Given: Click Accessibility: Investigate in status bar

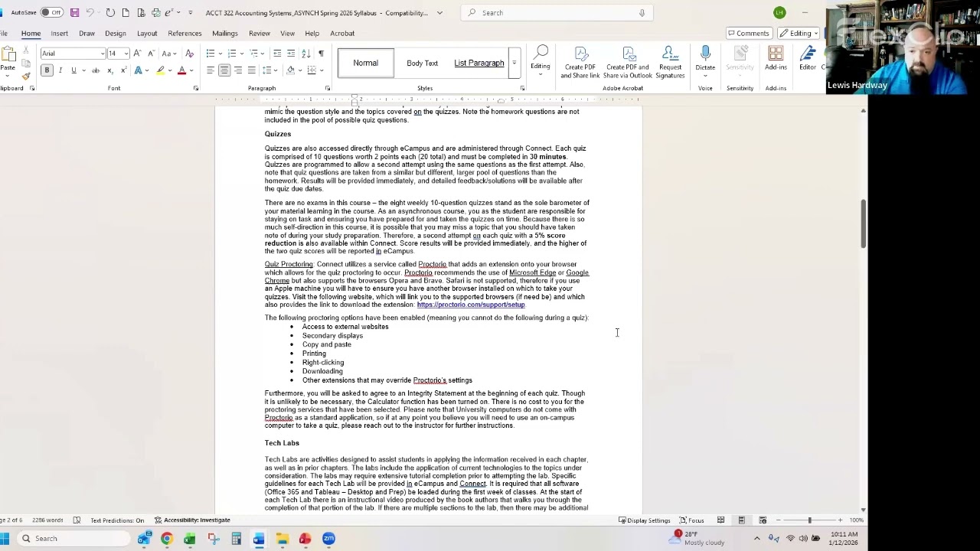Looking at the screenshot, I should coord(192,520).
